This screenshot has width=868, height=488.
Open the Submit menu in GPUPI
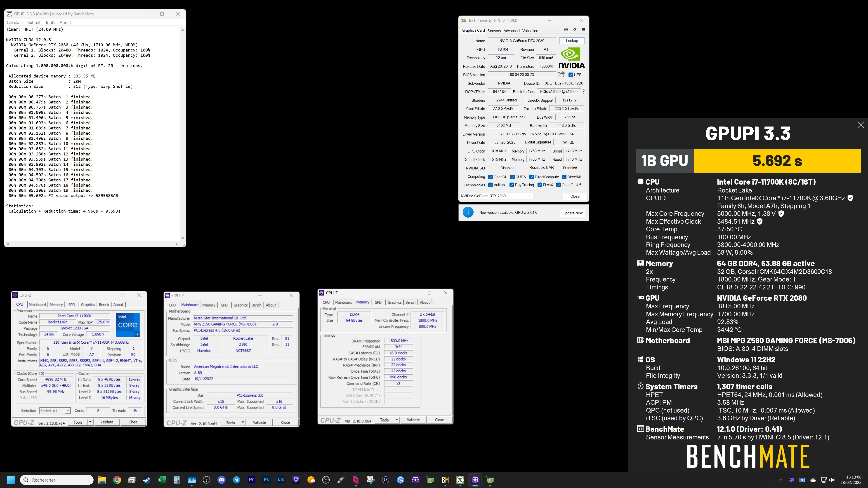click(34, 23)
